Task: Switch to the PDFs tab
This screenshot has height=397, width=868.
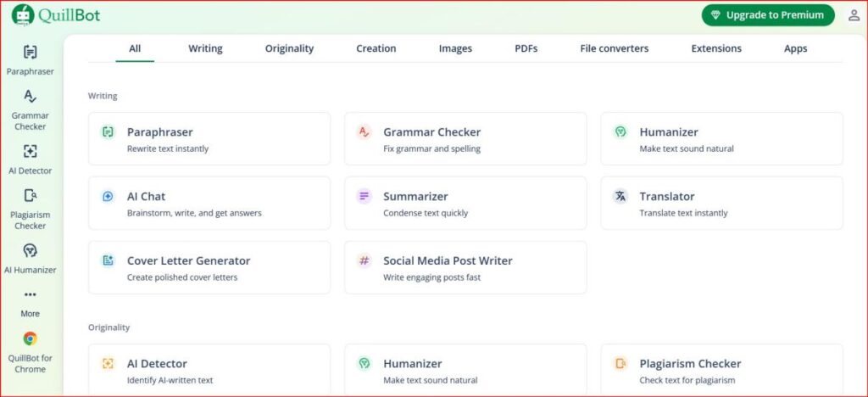Action: point(526,48)
